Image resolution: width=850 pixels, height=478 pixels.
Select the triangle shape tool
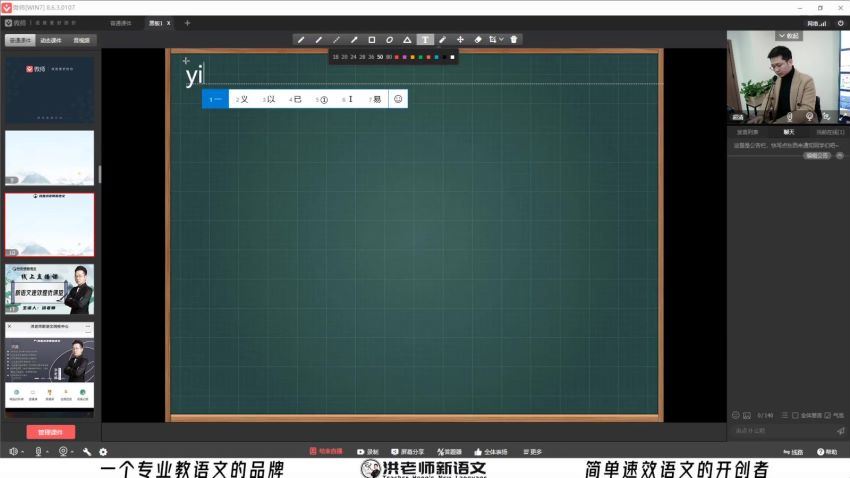[407, 40]
